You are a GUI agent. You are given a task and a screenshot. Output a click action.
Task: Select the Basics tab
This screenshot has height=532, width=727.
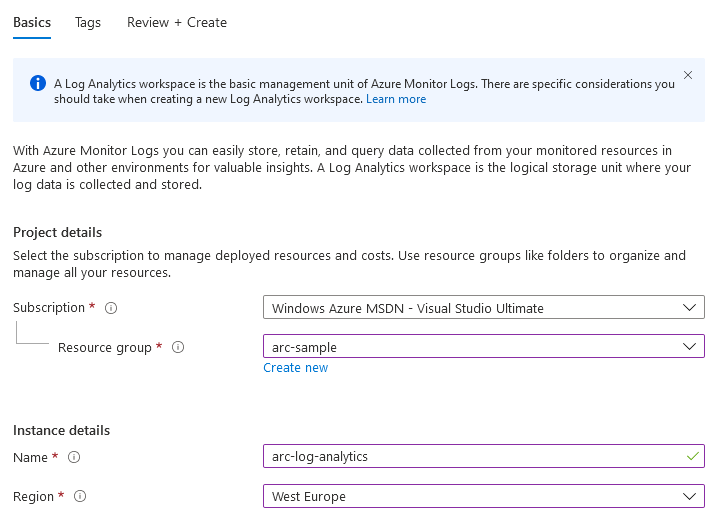pyautogui.click(x=32, y=22)
